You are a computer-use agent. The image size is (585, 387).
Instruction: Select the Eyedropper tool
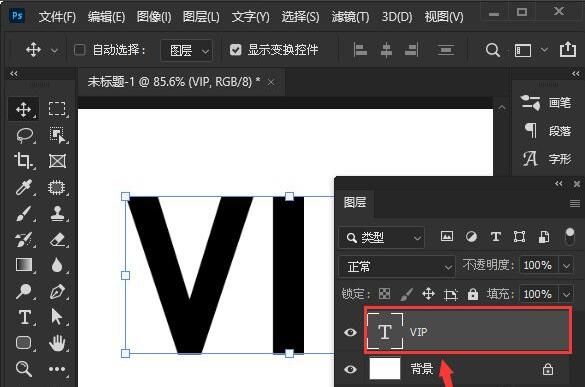tap(24, 187)
